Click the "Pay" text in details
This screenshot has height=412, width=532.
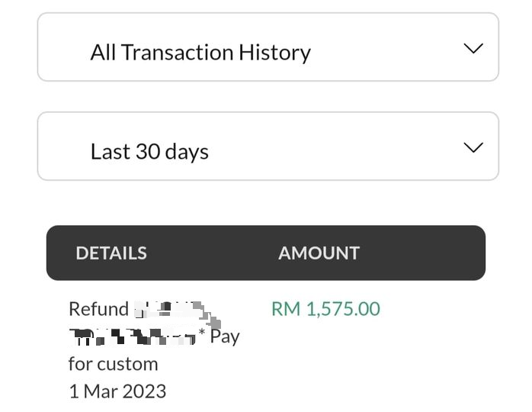click(225, 336)
